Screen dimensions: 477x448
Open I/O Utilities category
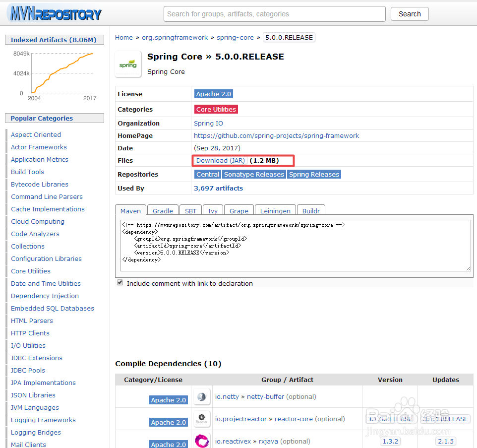click(x=28, y=346)
